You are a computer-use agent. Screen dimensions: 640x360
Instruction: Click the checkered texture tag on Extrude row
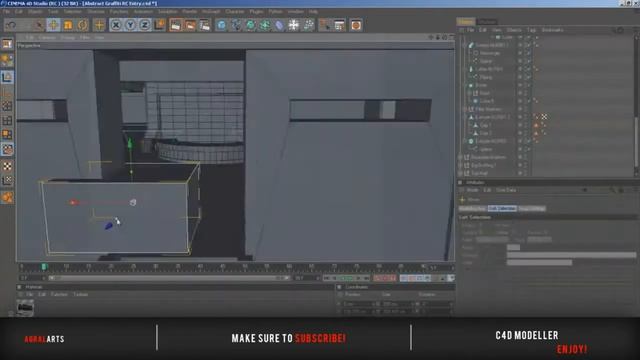click(x=544, y=117)
